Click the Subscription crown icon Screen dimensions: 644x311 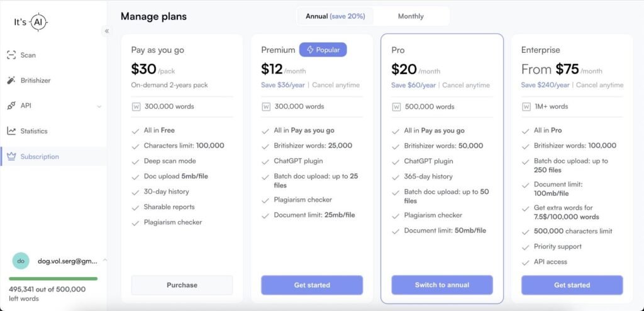pos(11,156)
